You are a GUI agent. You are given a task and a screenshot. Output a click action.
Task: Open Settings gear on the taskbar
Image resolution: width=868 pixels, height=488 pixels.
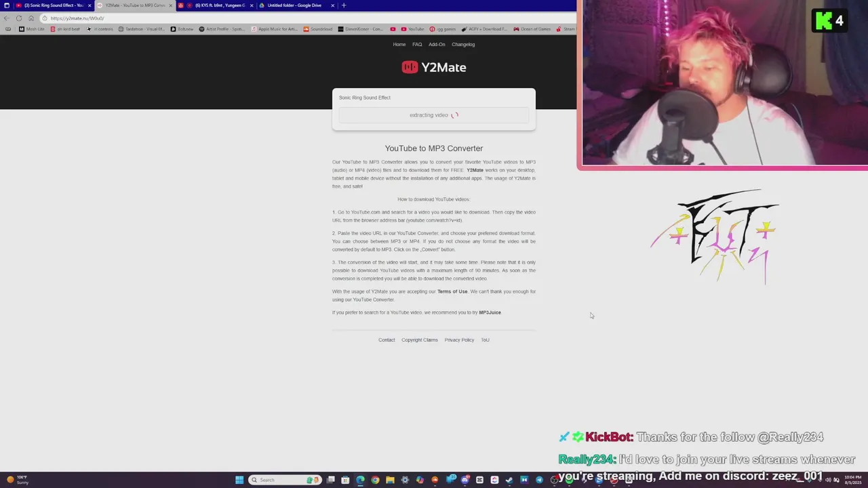[405, 480]
